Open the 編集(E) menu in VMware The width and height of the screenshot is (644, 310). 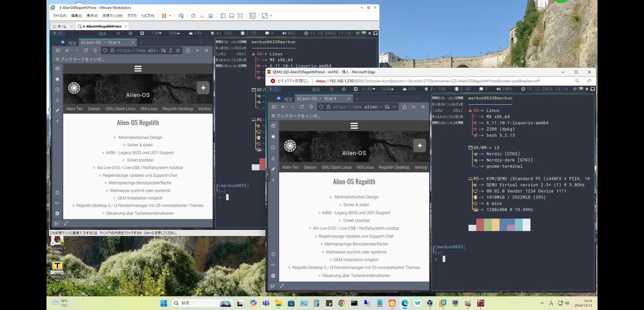[76, 16]
